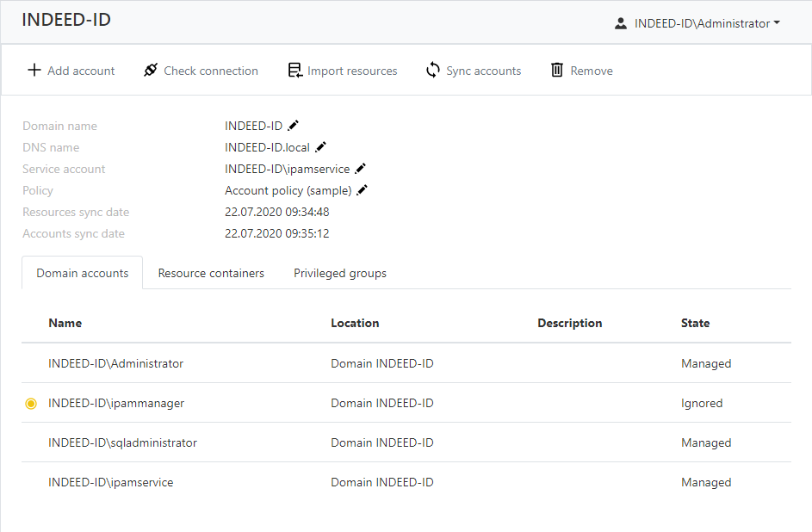Click the Import resources icon
This screenshot has width=812, height=532.
[x=294, y=71]
